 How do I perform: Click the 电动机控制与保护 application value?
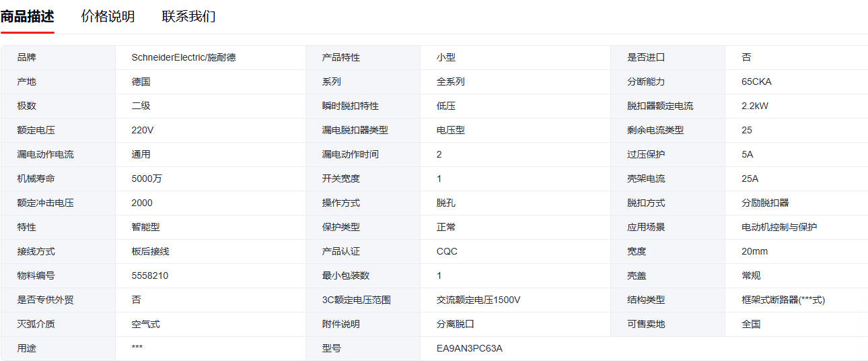[x=779, y=228]
